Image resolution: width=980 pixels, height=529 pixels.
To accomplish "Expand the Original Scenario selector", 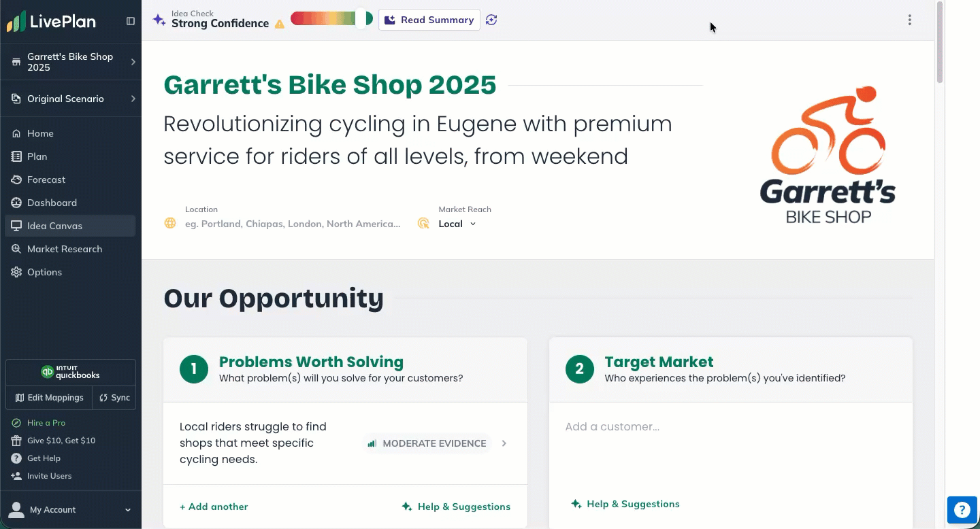I will (71, 99).
